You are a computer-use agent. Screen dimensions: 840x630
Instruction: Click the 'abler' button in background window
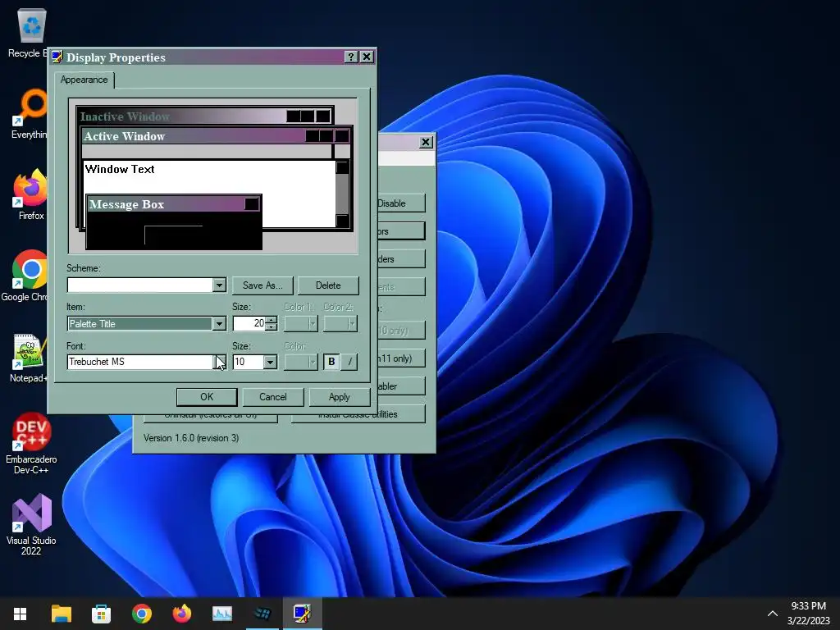[401, 386]
